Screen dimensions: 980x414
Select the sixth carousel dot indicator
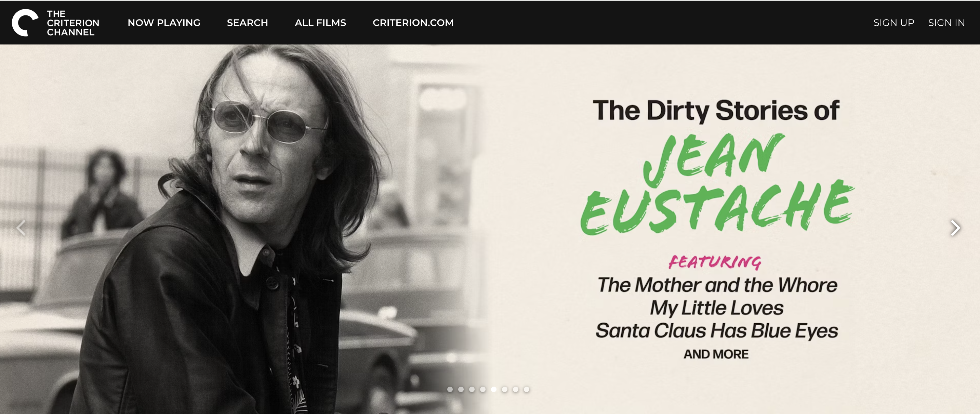click(x=505, y=389)
